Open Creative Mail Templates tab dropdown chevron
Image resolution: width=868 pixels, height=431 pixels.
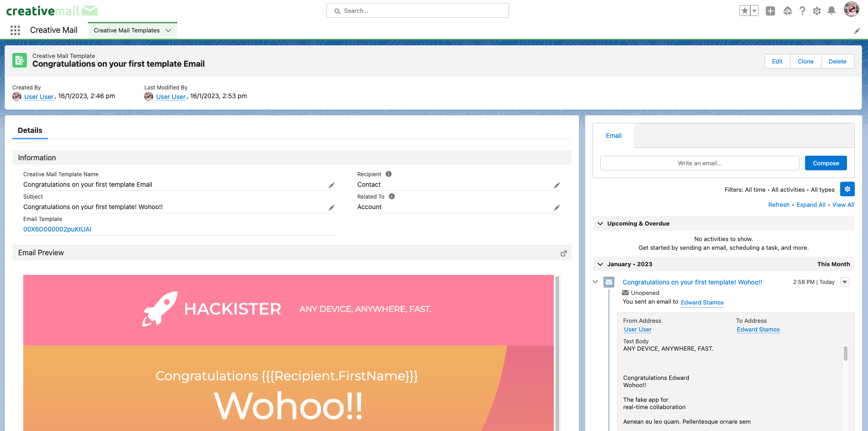pyautogui.click(x=168, y=31)
